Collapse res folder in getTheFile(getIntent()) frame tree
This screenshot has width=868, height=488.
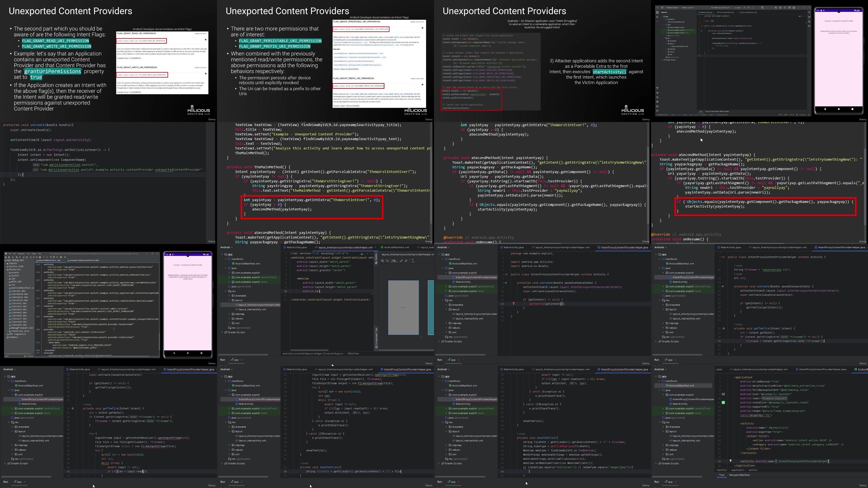[x=442, y=300]
